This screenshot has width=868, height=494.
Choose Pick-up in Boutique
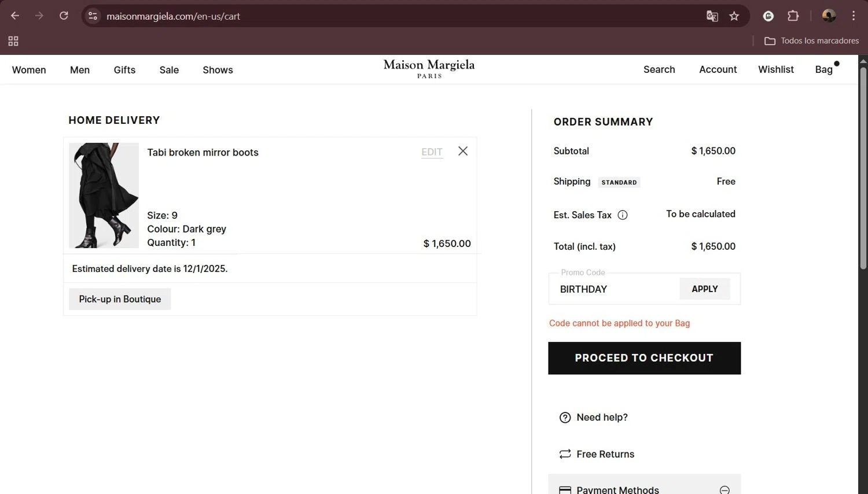point(120,299)
